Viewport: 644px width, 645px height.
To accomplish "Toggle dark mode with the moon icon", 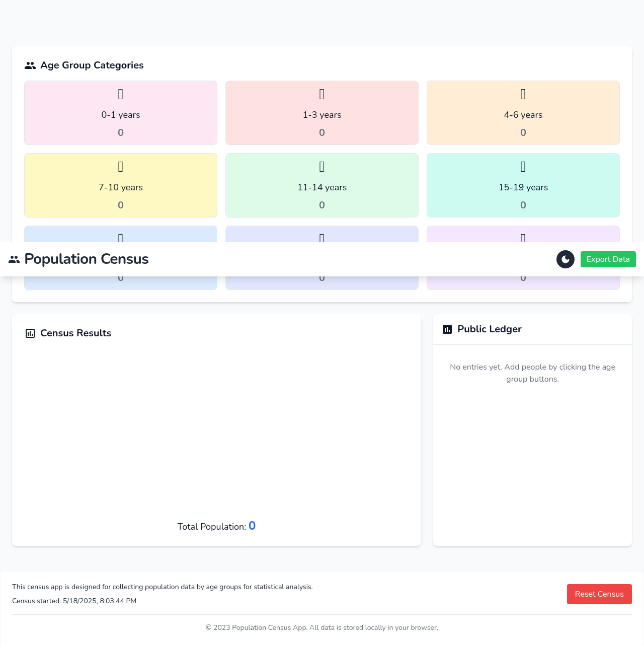I will (565, 259).
